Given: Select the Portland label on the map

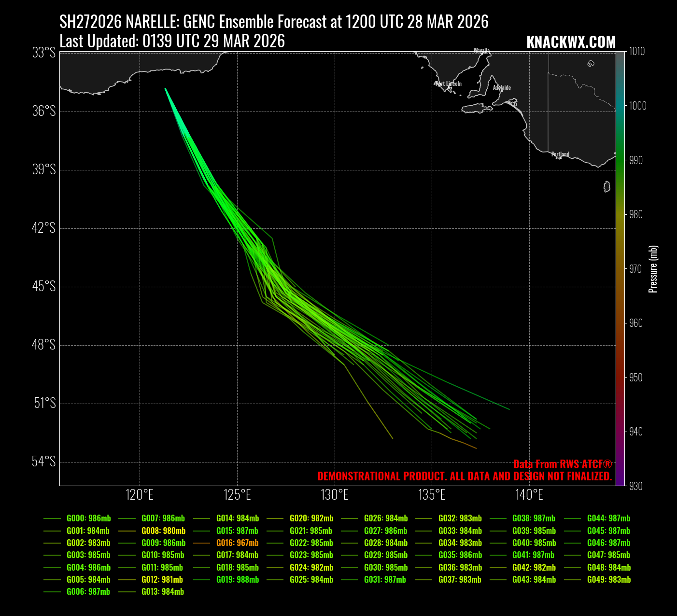Looking at the screenshot, I should [560, 154].
